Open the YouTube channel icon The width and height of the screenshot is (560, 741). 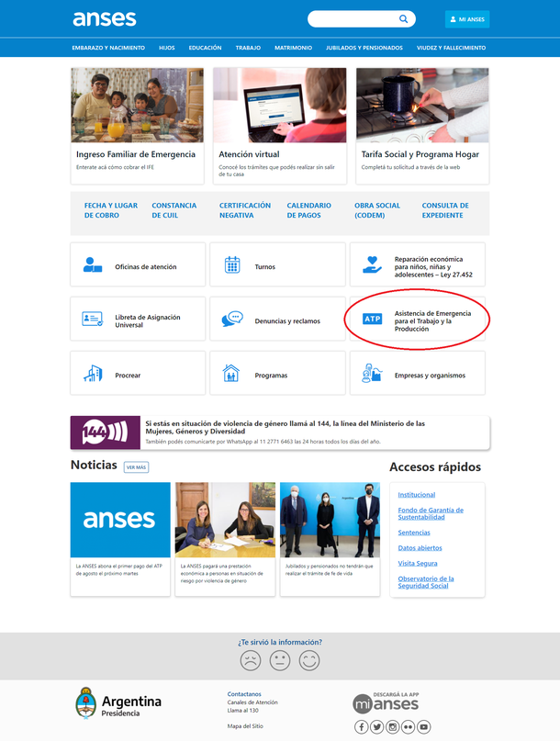pyautogui.click(x=423, y=726)
